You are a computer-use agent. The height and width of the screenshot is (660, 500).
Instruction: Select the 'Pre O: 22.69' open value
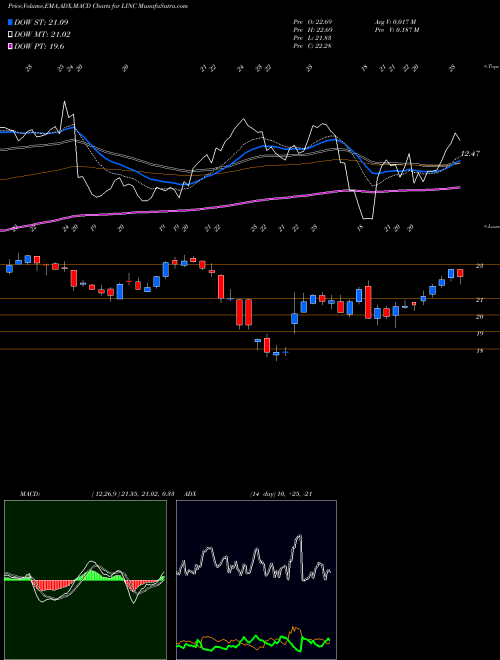tap(314, 22)
